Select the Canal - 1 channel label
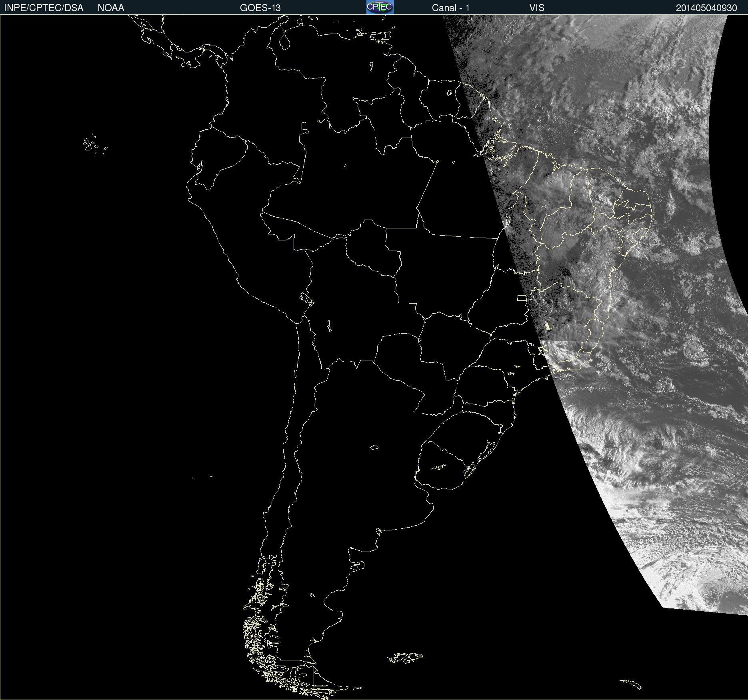The image size is (748, 700). [x=450, y=8]
